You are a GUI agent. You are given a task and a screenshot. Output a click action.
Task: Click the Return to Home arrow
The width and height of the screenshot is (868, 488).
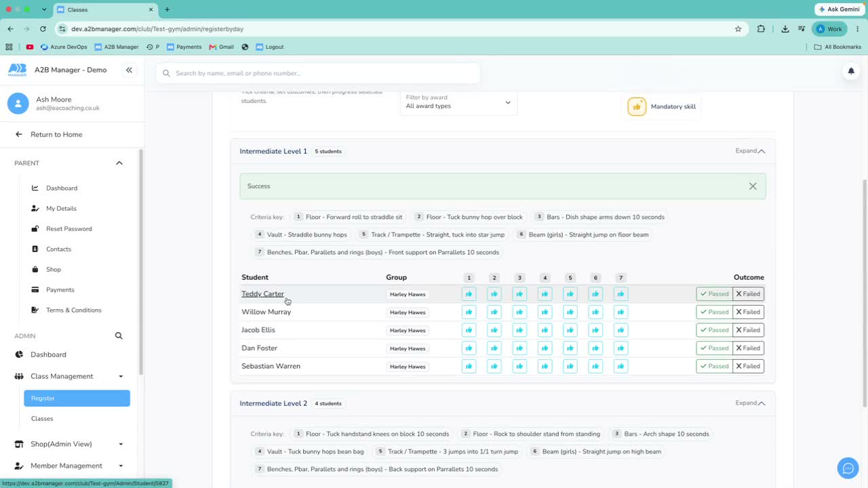coord(19,134)
